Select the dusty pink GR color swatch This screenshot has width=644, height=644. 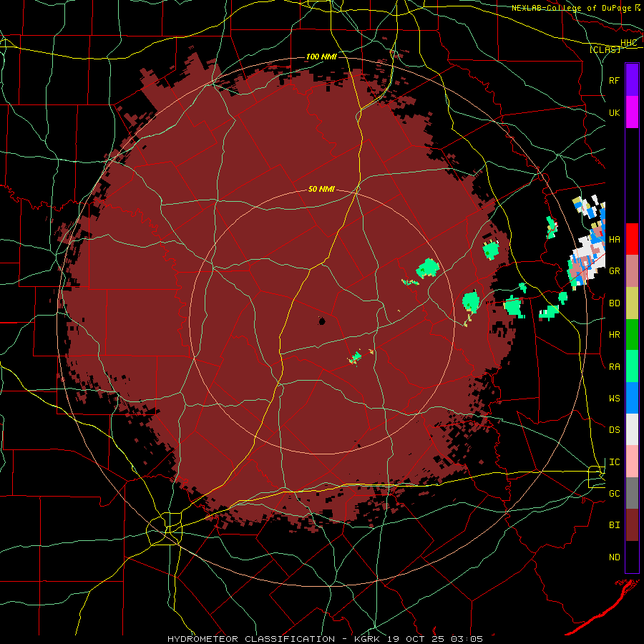pos(632,271)
